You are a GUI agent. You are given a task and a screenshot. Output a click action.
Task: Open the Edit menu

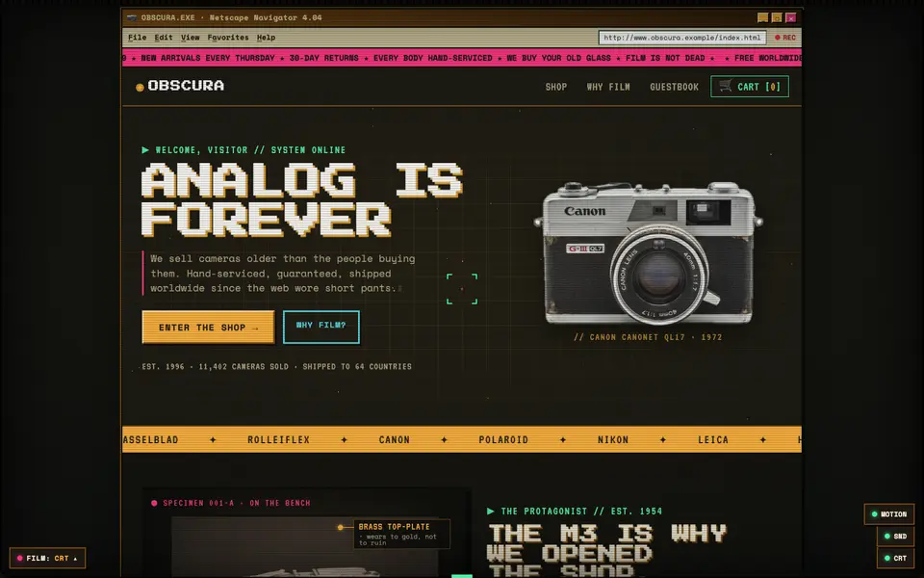tap(164, 38)
